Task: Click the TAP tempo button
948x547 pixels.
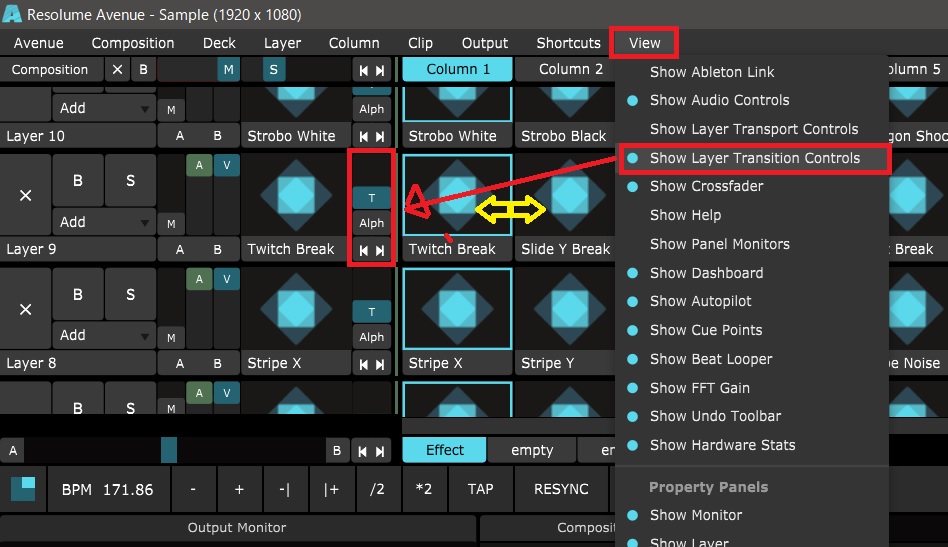Action: click(481, 489)
